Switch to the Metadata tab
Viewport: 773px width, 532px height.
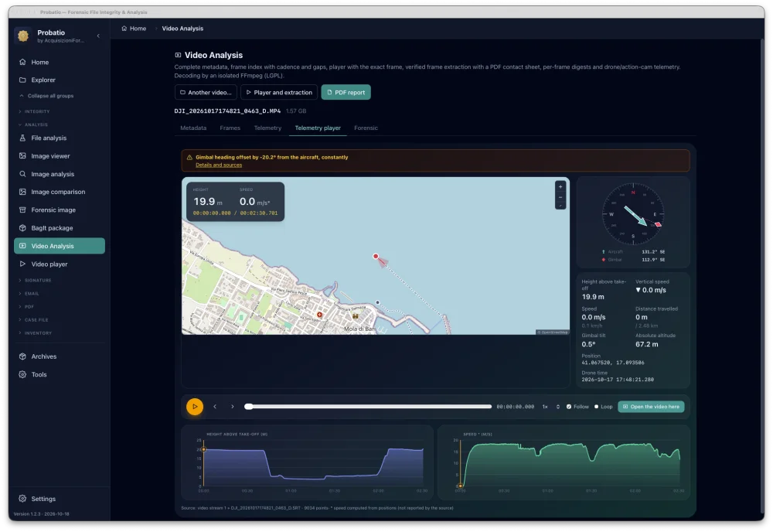coord(193,128)
